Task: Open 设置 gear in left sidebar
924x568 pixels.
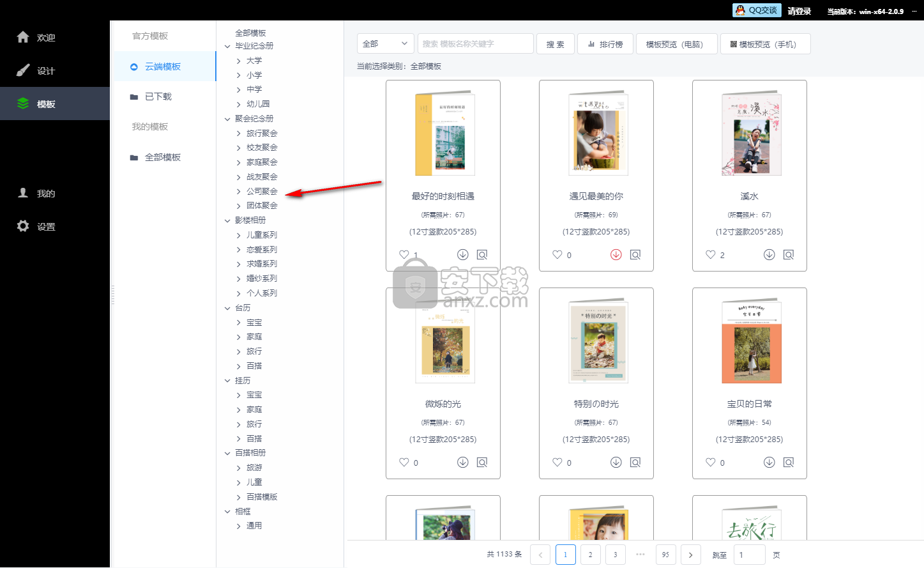Action: click(23, 226)
